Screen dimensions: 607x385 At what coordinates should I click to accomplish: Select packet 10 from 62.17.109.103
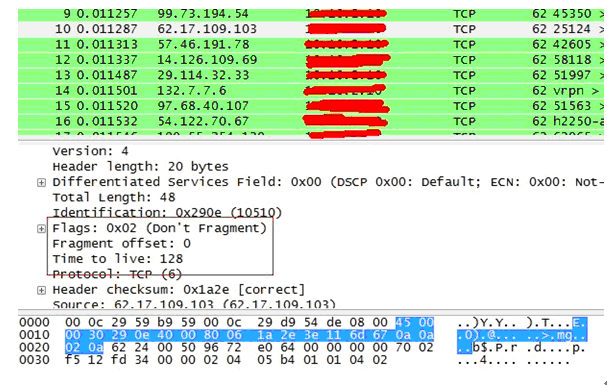311,29
